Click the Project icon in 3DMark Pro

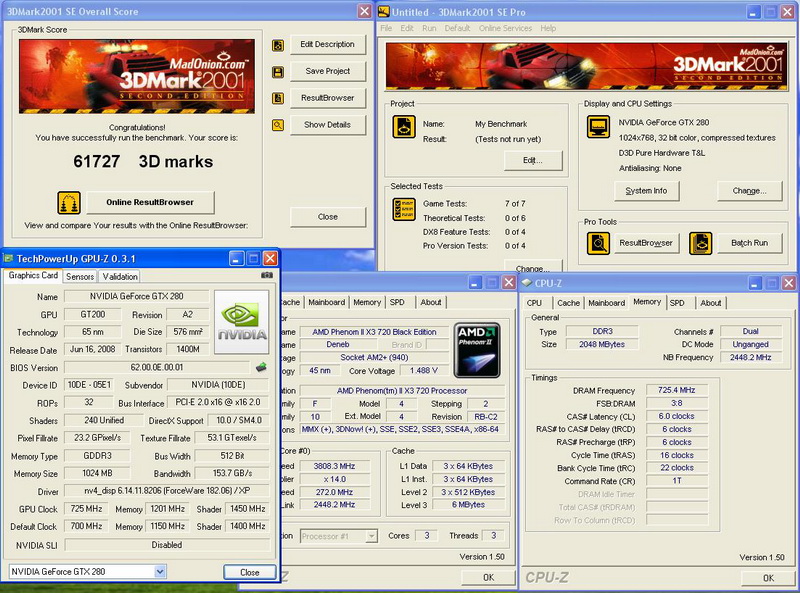404,127
